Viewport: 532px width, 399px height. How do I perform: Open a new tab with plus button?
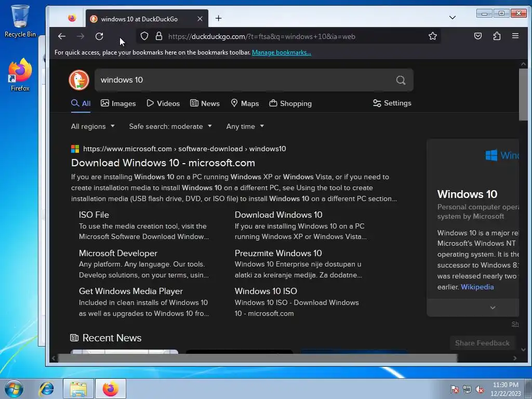[x=219, y=18]
